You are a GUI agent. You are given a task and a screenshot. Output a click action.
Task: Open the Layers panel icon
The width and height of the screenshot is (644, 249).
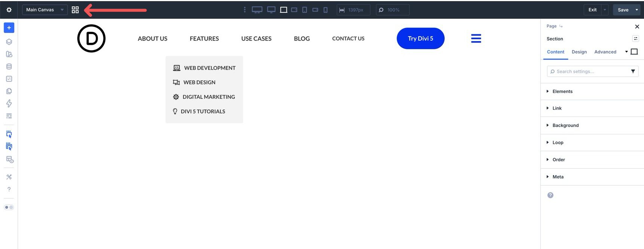click(x=9, y=42)
